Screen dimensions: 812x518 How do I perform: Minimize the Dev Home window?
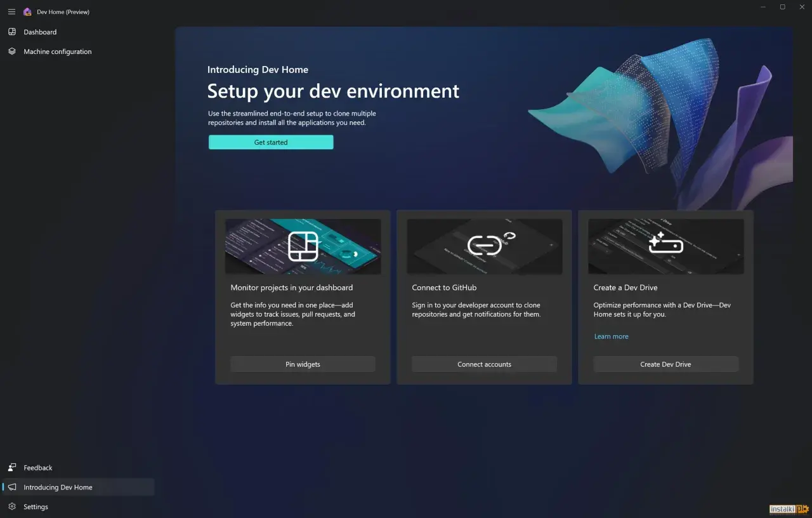(763, 7)
